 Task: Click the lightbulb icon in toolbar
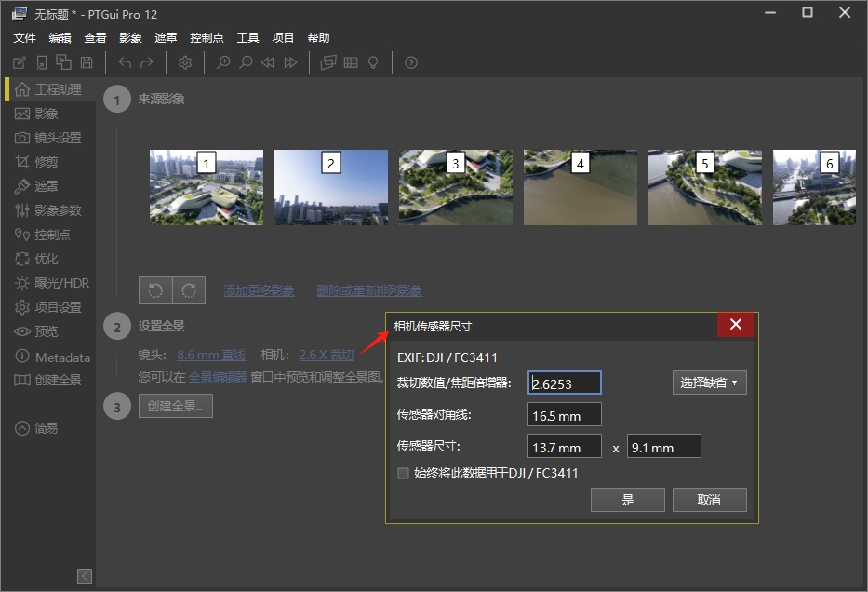(x=373, y=62)
